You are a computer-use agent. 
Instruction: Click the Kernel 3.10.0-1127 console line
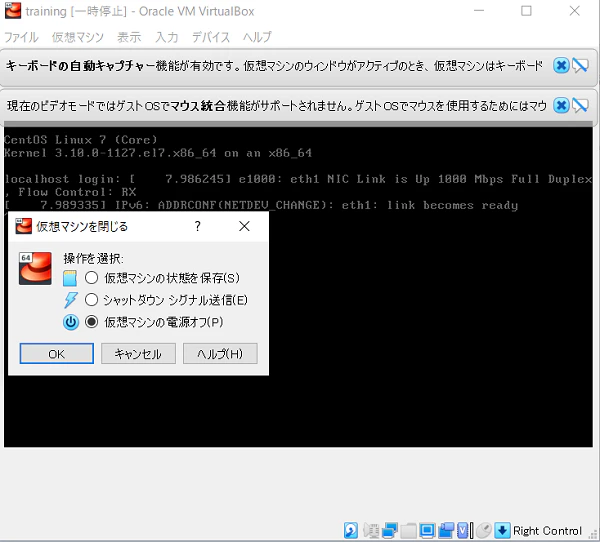pos(158,153)
